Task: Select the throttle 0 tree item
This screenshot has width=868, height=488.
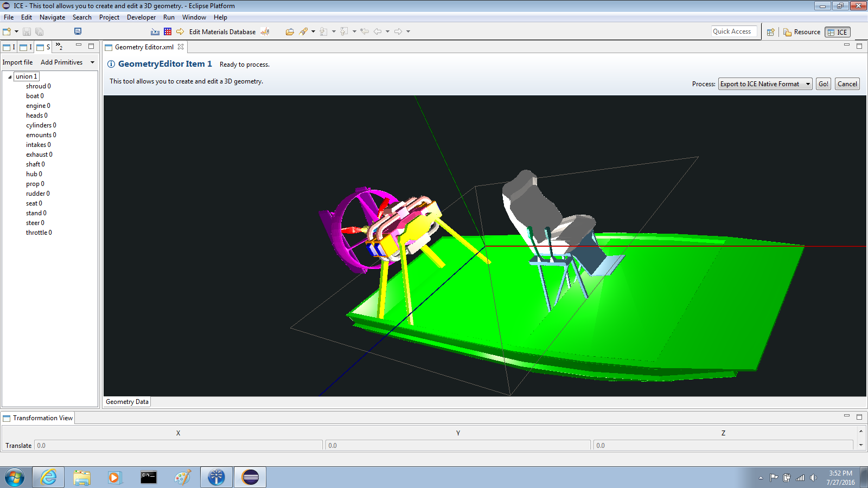Action: tap(39, 233)
